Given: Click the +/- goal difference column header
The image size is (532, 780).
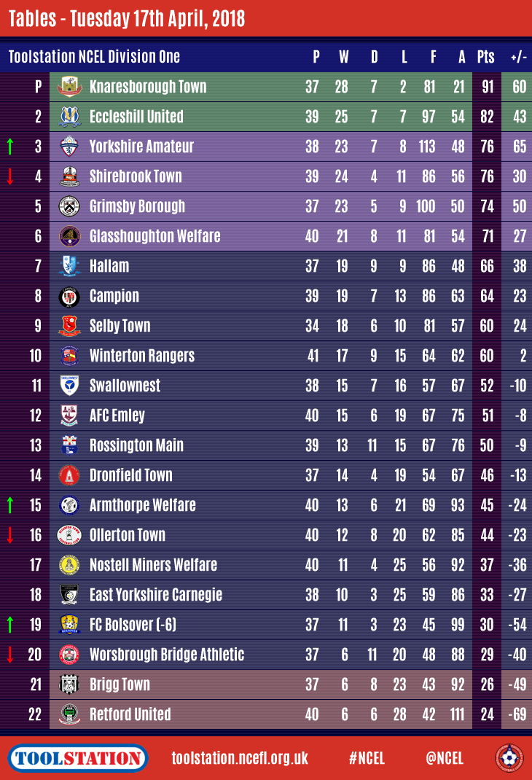Looking at the screenshot, I should point(518,57).
